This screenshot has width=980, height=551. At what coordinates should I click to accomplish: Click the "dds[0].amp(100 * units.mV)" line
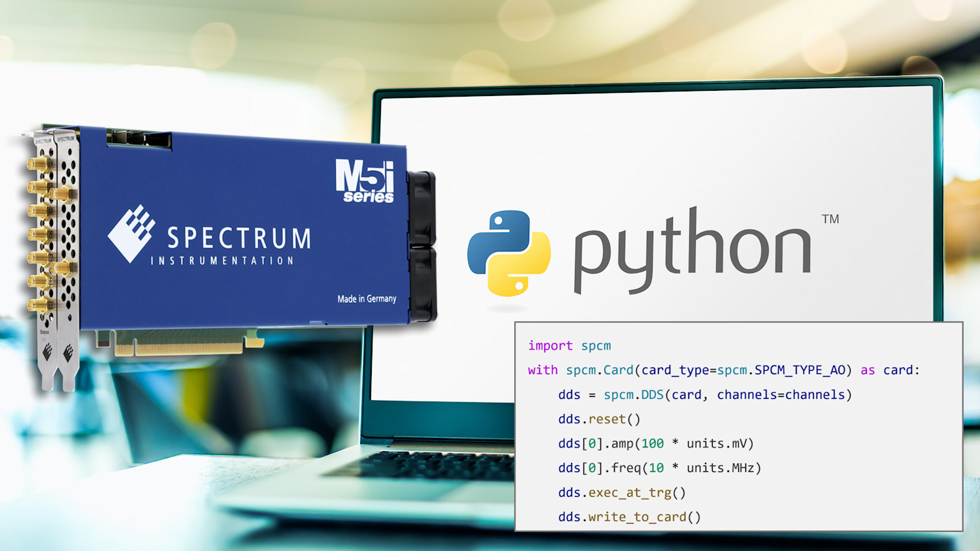(x=656, y=443)
